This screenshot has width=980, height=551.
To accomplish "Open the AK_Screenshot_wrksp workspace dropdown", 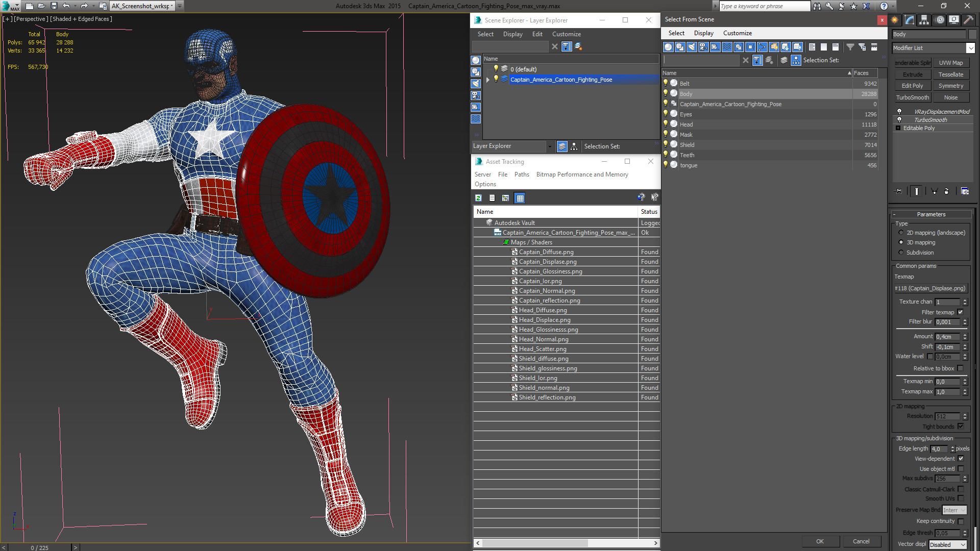I will pos(172,6).
